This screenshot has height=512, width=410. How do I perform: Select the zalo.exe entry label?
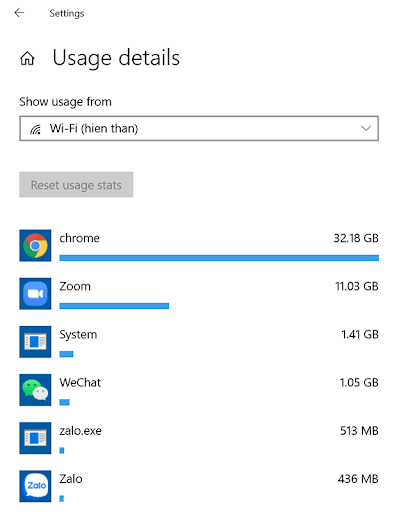(x=80, y=431)
